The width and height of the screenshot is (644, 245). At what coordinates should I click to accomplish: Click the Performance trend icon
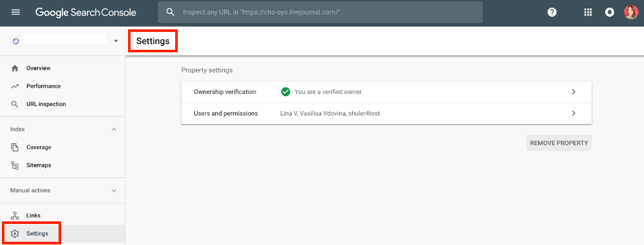[x=15, y=86]
